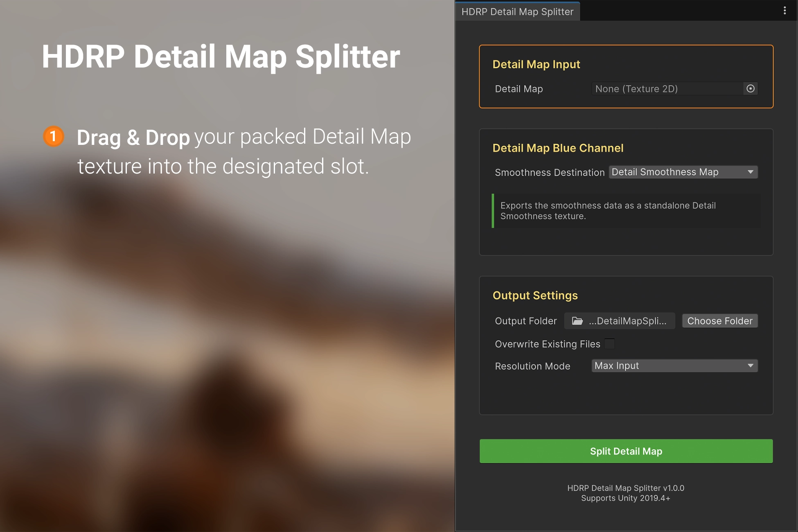Open the Smoothness Destination dropdown

(683, 172)
